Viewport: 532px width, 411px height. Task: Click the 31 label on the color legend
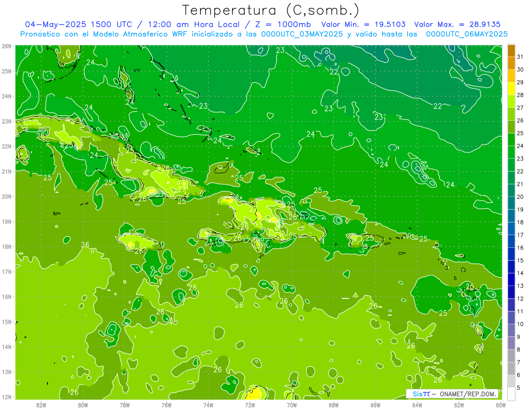[x=520, y=56]
